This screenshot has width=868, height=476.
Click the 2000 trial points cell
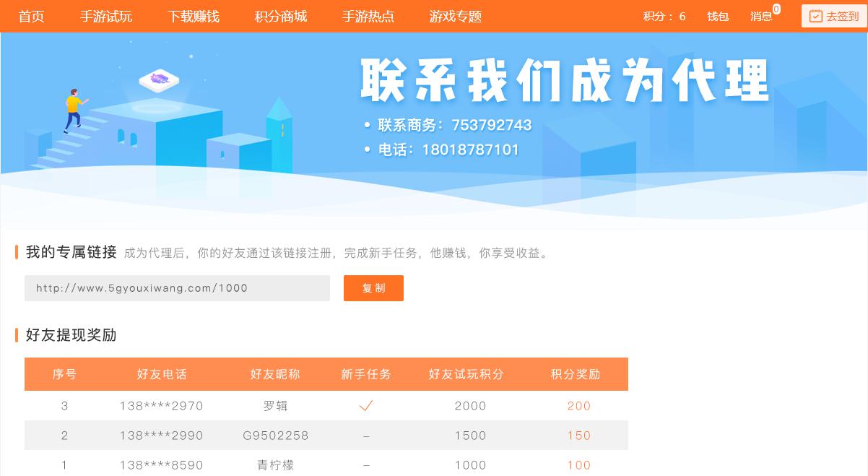[471, 406]
